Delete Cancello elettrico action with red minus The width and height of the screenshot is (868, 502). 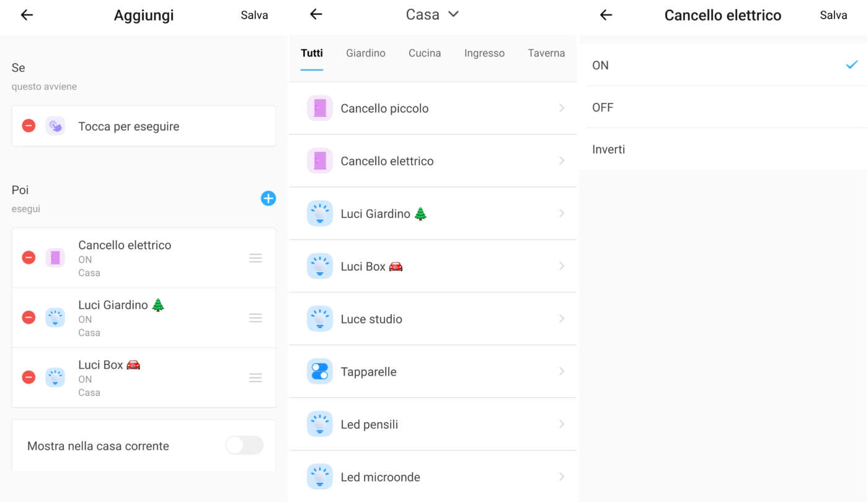[x=29, y=258]
